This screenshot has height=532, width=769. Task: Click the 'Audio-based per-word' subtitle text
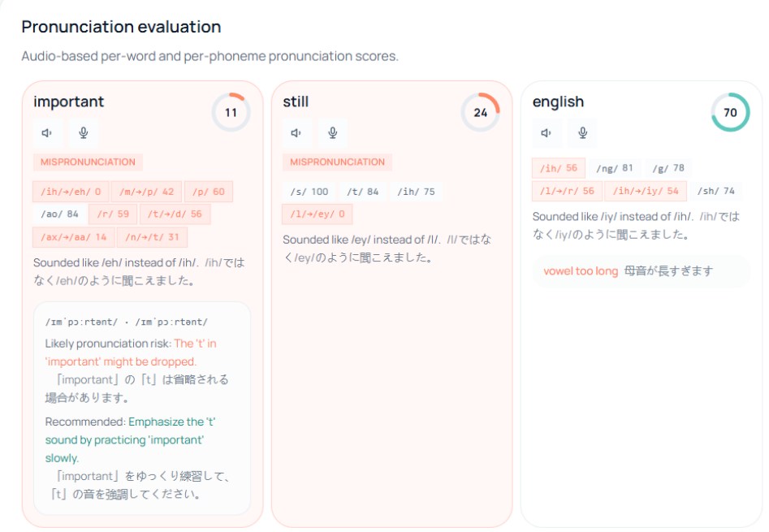tap(210, 56)
